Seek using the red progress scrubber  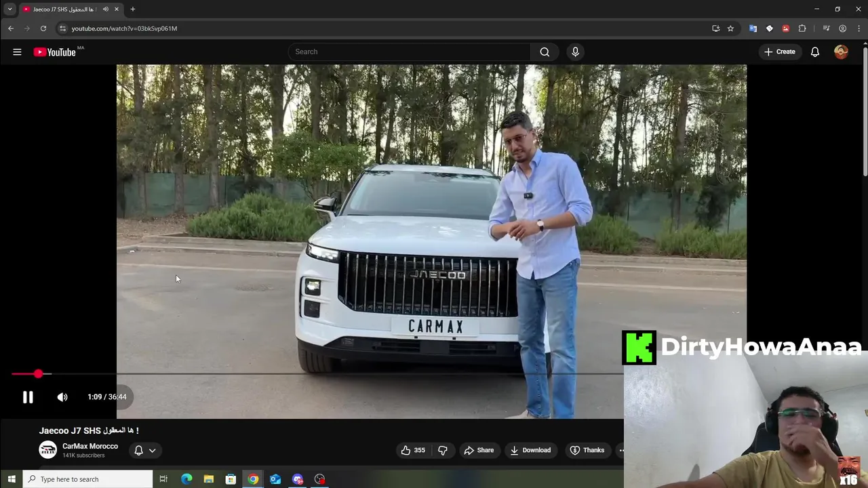coord(38,373)
